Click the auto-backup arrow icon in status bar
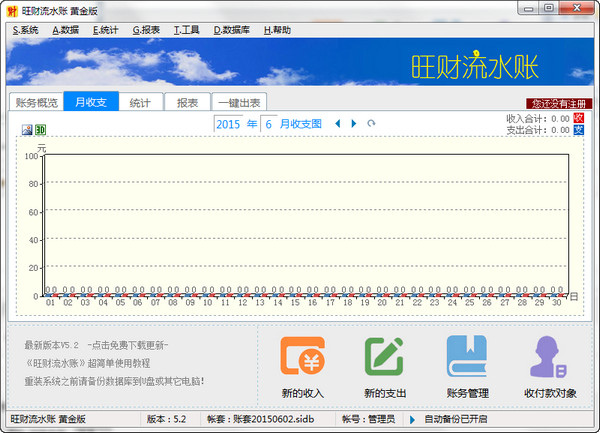The height and width of the screenshot is (433, 600). click(412, 420)
